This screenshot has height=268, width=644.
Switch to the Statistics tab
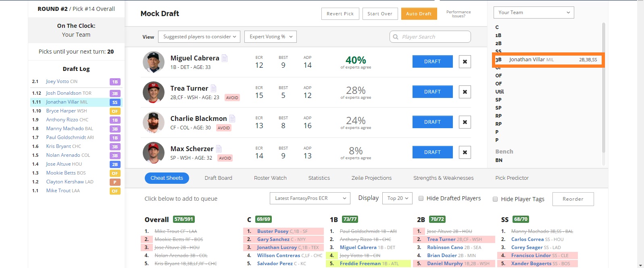(x=319, y=178)
